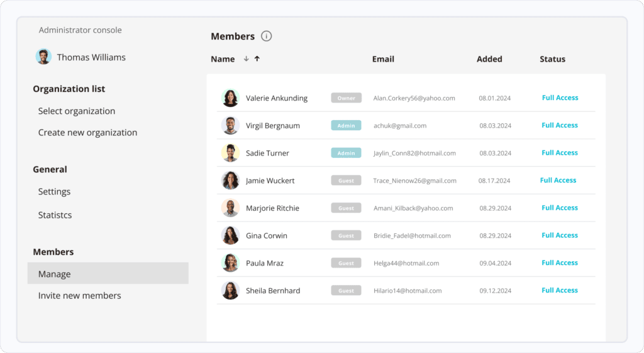Image resolution: width=644 pixels, height=353 pixels.
Task: Click Full Access status for Sheila Bernhard
Action: [560, 290]
